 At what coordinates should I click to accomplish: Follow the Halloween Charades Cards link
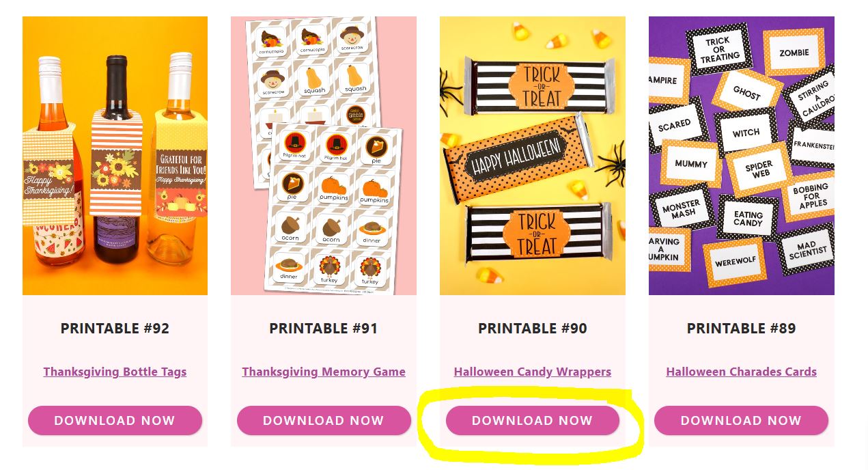[x=741, y=372]
